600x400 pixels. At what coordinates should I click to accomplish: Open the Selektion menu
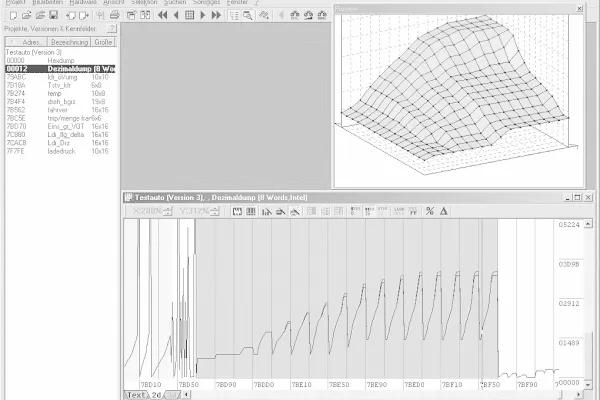pos(144,2)
